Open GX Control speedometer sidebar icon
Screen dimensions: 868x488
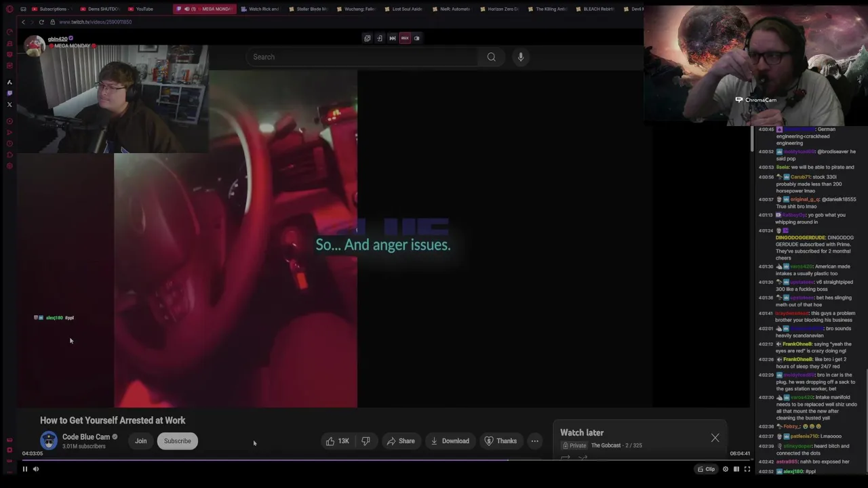pyautogui.click(x=9, y=32)
